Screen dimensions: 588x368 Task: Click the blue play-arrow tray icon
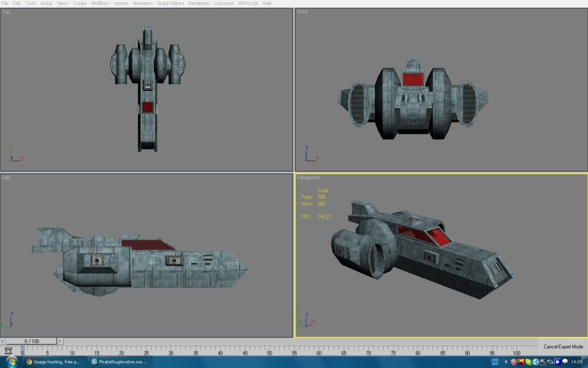pyautogui.click(x=557, y=362)
